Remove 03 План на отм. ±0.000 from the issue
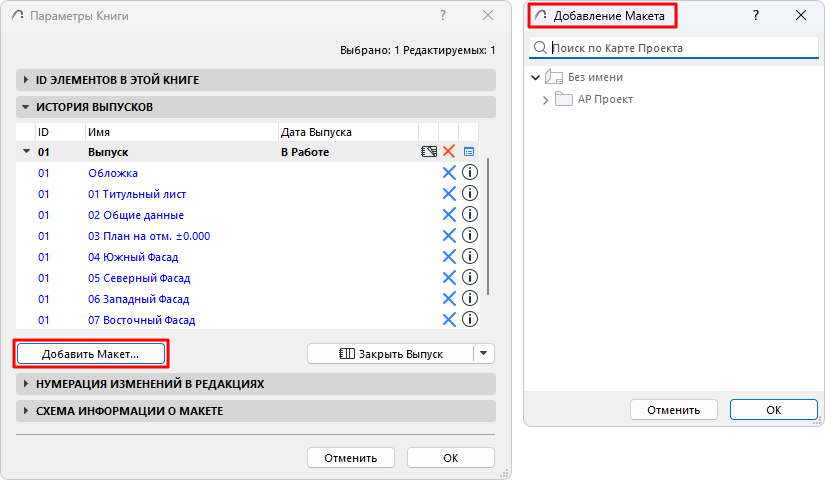Screen dimensions: 825x480 (449, 236)
